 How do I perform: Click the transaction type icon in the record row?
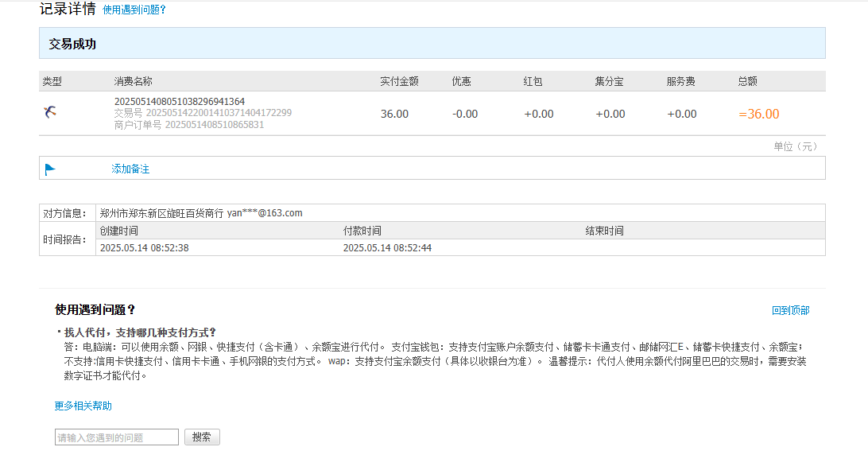(x=50, y=112)
